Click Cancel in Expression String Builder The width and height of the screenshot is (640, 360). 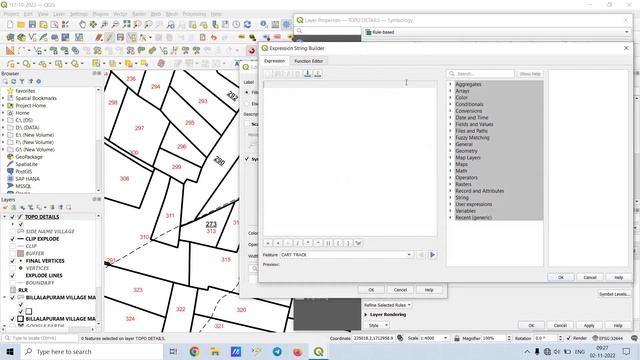coord(590,277)
